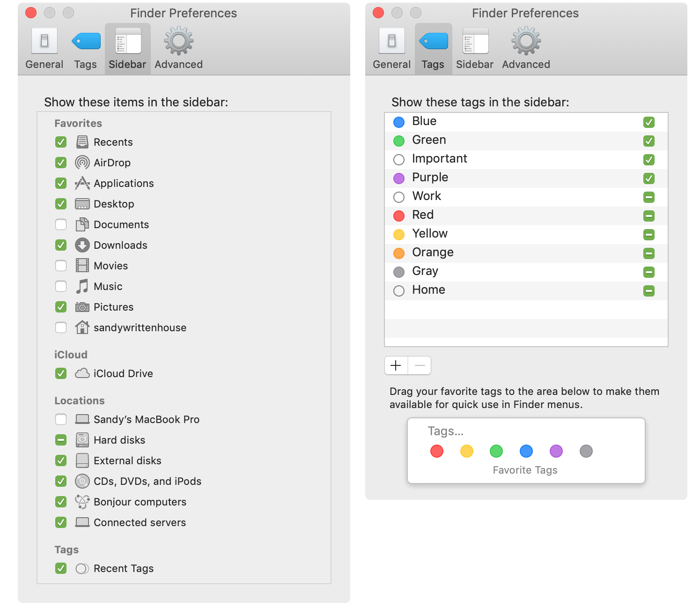Toggle the Hard disks mixed-state checkbox

(60, 440)
